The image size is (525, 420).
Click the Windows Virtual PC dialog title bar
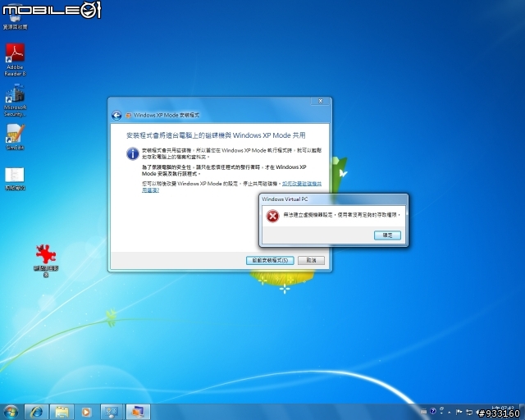pyautogui.click(x=334, y=199)
